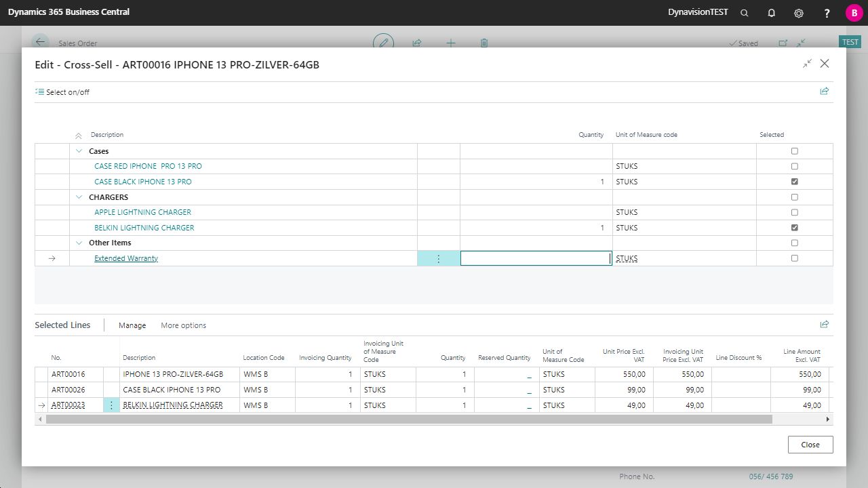
Task: Select APPLE LIGHTNING CHARGER checkbox
Action: click(795, 212)
